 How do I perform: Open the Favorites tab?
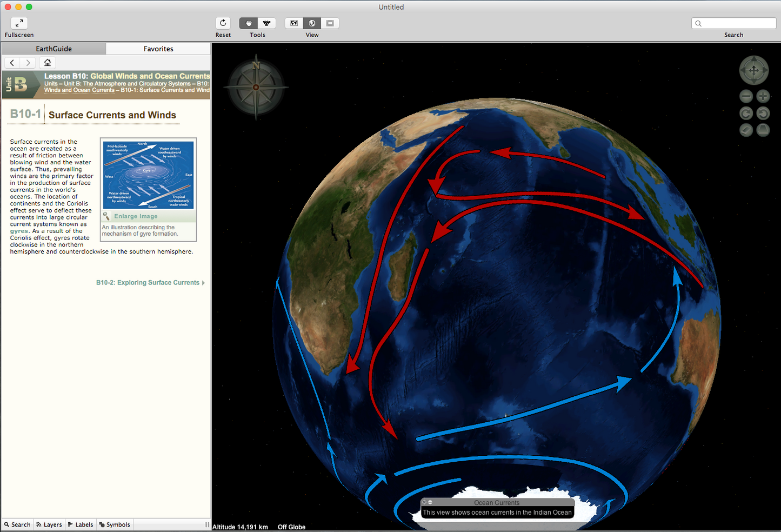[158, 49]
